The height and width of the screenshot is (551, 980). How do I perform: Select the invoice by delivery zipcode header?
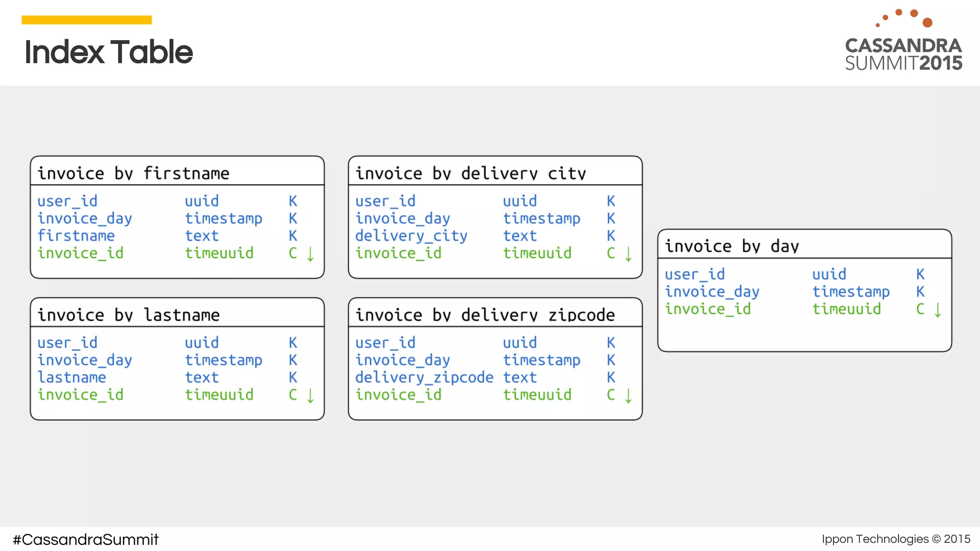pyautogui.click(x=485, y=315)
